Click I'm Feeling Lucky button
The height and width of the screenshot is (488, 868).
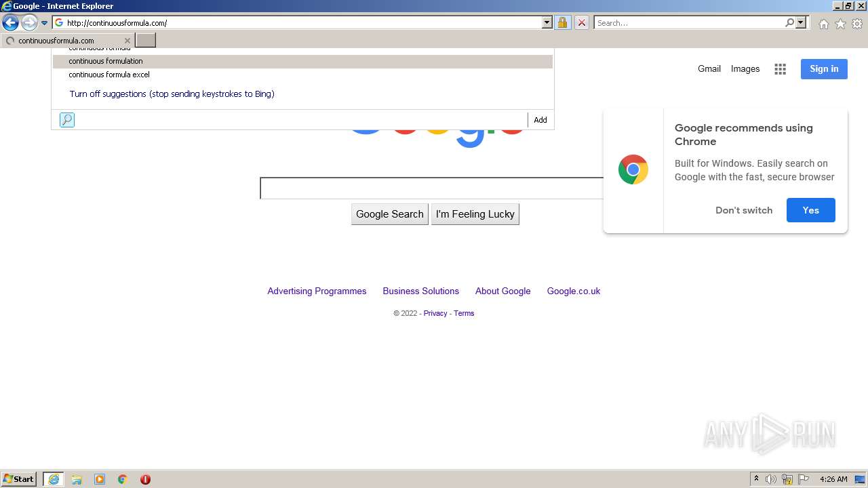(475, 214)
